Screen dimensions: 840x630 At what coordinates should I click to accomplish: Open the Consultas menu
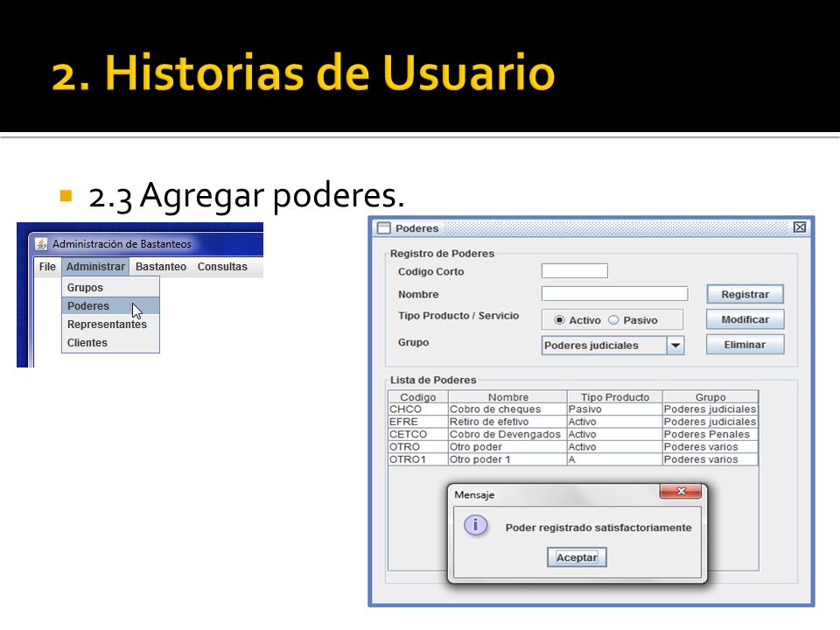[222, 267]
